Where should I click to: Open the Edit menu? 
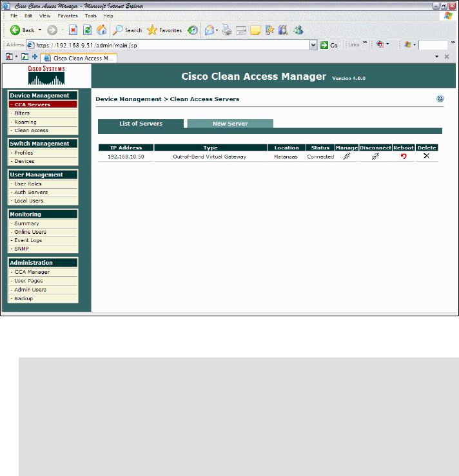pyautogui.click(x=28, y=16)
